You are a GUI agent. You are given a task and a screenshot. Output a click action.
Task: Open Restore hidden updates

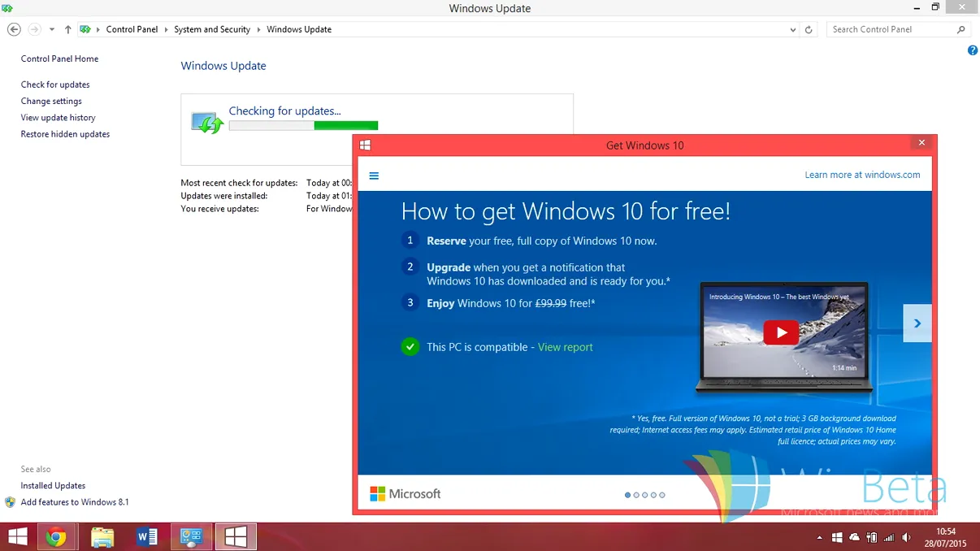[x=65, y=134]
